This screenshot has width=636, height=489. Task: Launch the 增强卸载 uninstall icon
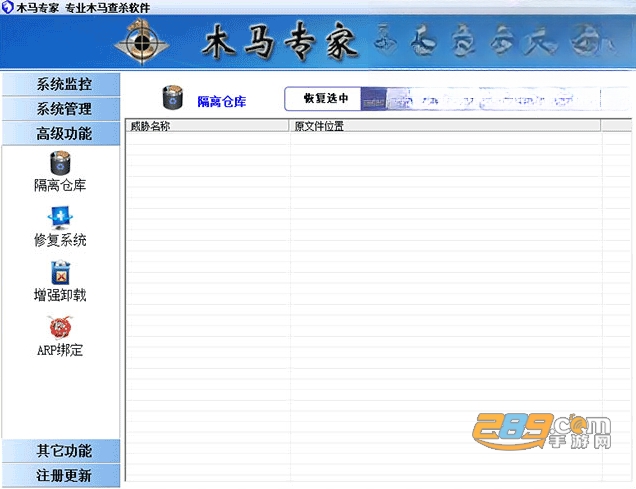[60, 272]
